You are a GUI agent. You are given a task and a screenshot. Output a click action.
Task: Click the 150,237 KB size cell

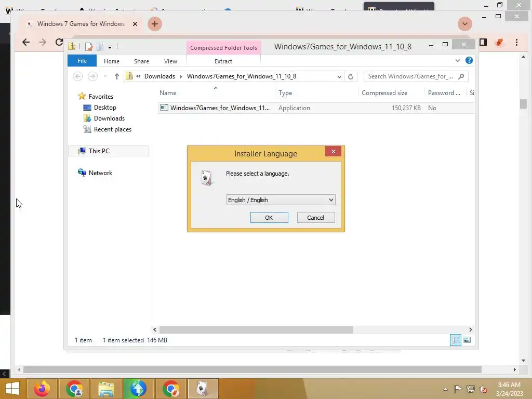point(406,108)
